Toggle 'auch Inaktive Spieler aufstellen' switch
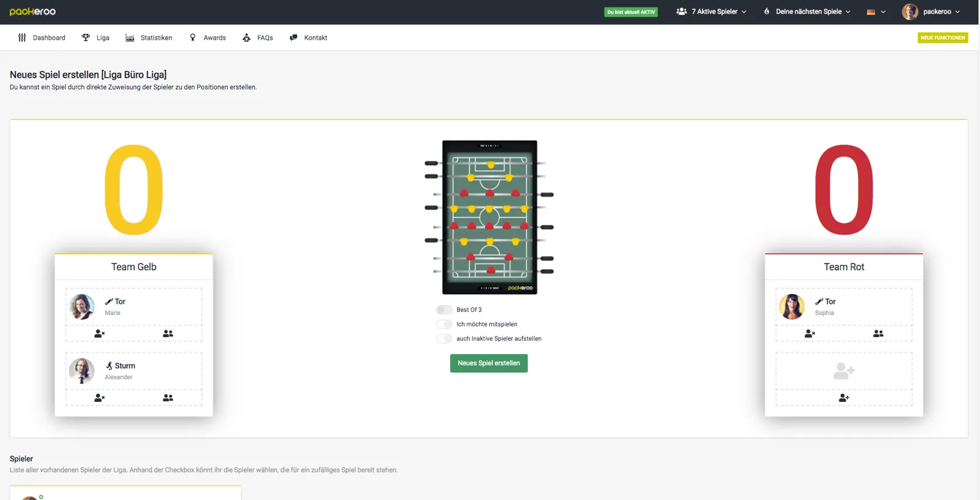This screenshot has height=500, width=980. 444,338
